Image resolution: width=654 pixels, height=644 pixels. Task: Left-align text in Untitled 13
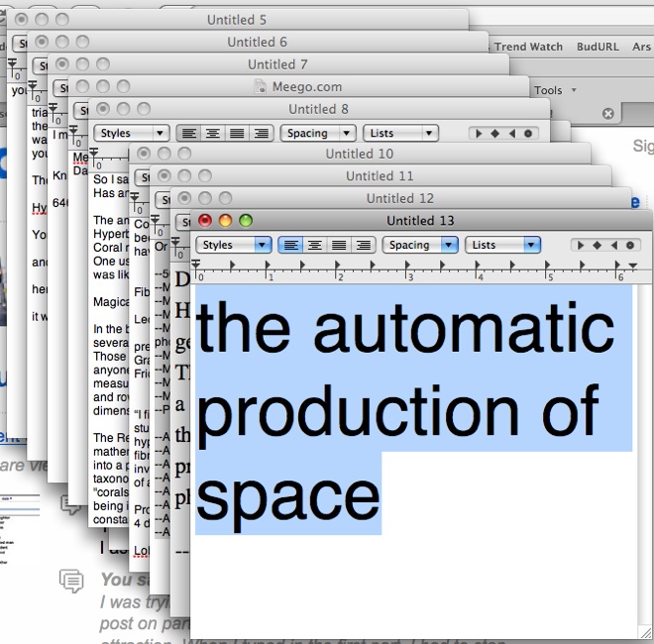tap(290, 245)
